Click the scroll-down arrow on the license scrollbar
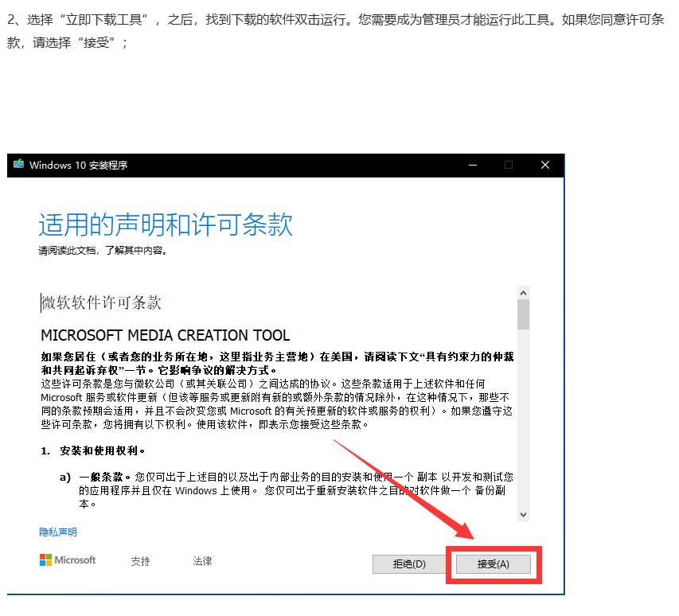This screenshot has height=616, width=679. [x=524, y=516]
